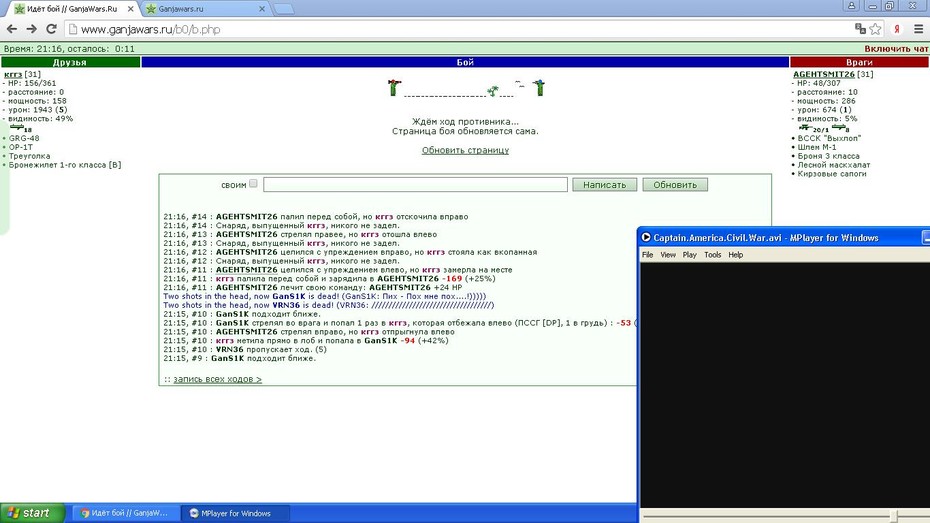
Task: Click the chat message input field
Action: coord(415,184)
